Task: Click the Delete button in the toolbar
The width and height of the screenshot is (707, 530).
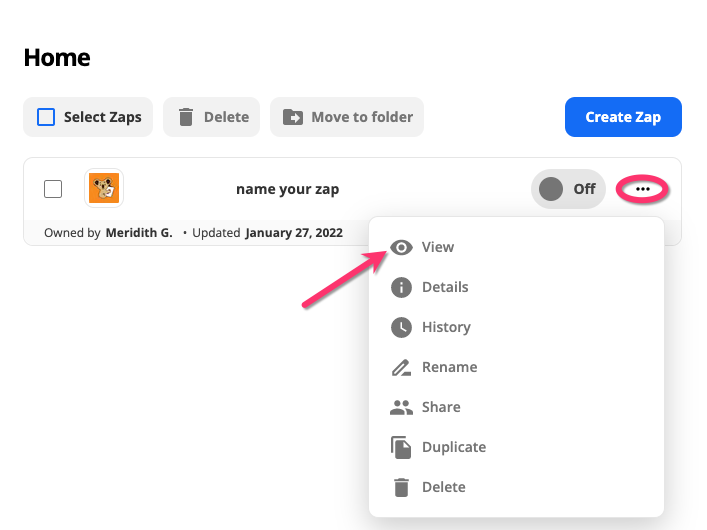Action: tap(212, 117)
